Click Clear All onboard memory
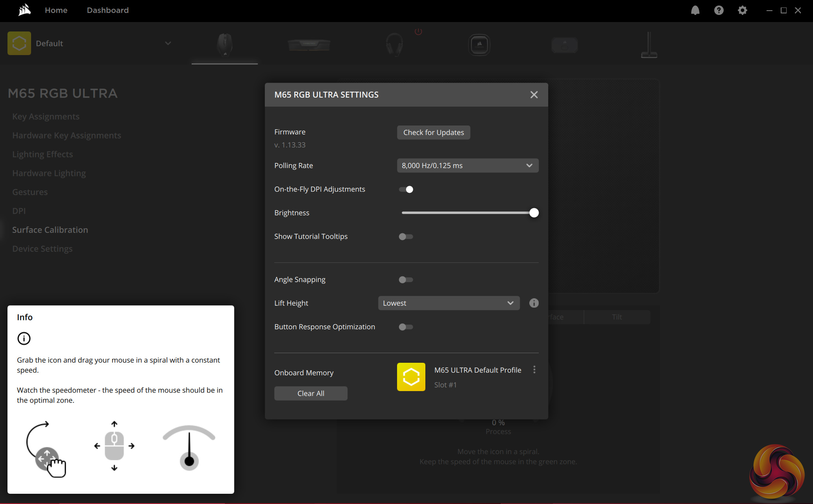 (310, 393)
